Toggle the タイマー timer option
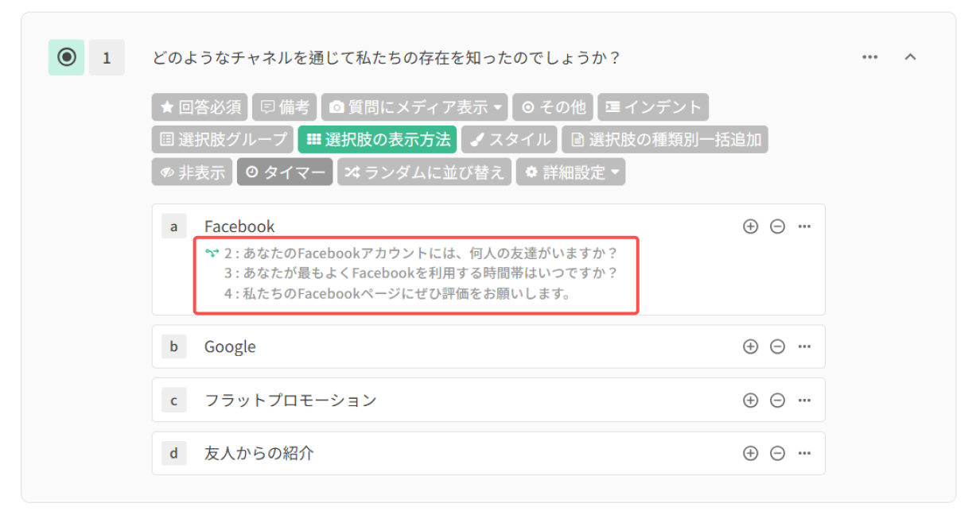This screenshot has height=511, width=980. [x=285, y=172]
